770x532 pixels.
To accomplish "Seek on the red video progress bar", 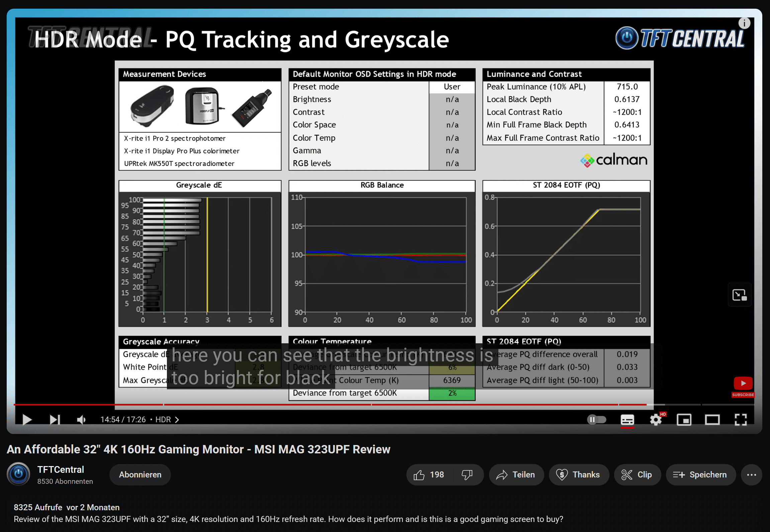I will coord(384,405).
